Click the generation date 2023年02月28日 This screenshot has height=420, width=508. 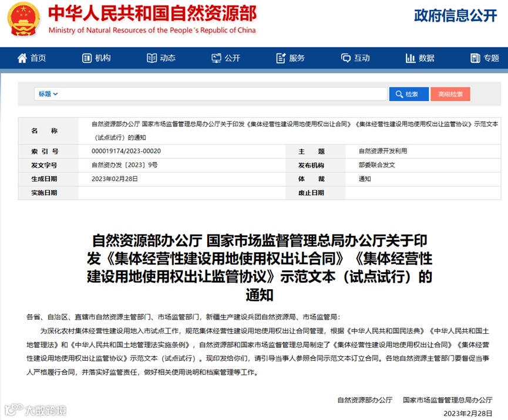(115, 179)
